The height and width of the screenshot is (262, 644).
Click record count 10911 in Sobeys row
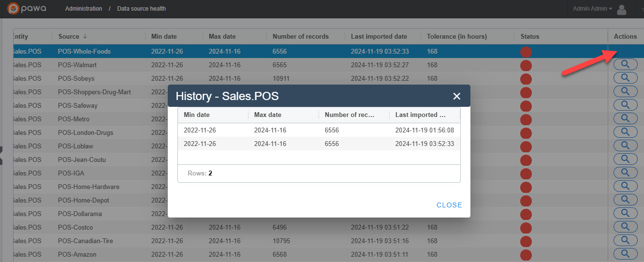pos(281,78)
